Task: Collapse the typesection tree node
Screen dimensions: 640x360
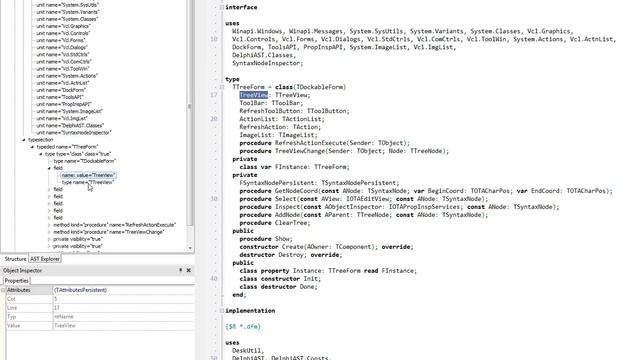Action: (x=24, y=140)
